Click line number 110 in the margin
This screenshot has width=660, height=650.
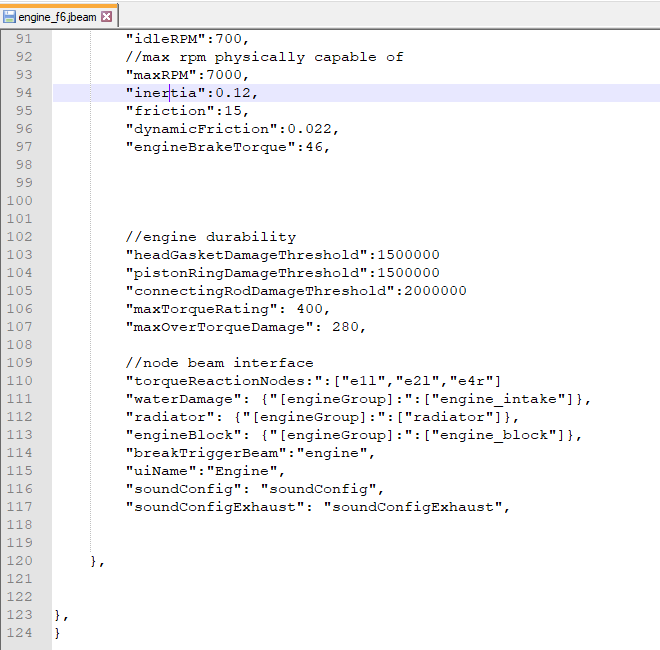pyautogui.click(x=19, y=381)
